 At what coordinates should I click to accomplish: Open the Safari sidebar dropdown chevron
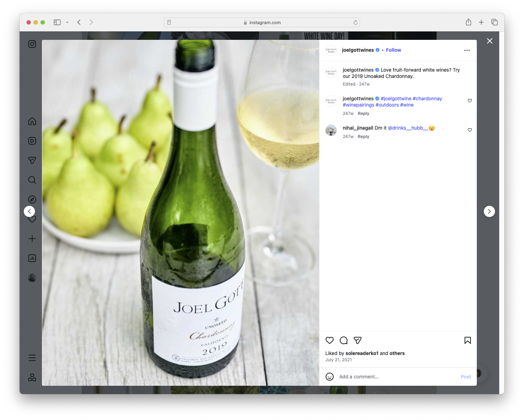[67, 22]
